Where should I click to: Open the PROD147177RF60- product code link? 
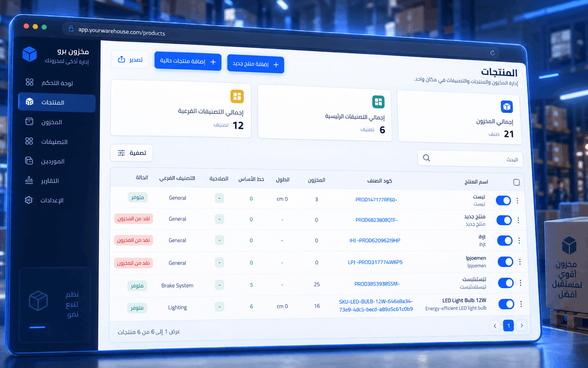click(376, 200)
